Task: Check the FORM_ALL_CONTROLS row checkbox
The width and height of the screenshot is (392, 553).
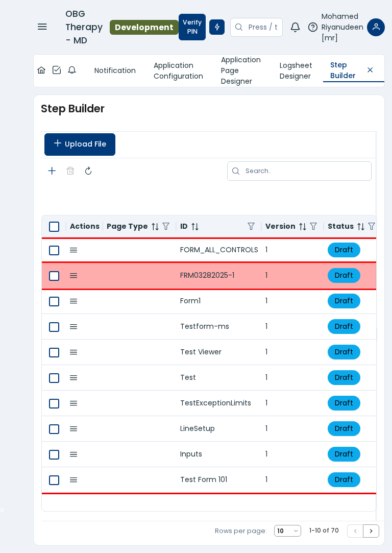Action: pos(54,250)
